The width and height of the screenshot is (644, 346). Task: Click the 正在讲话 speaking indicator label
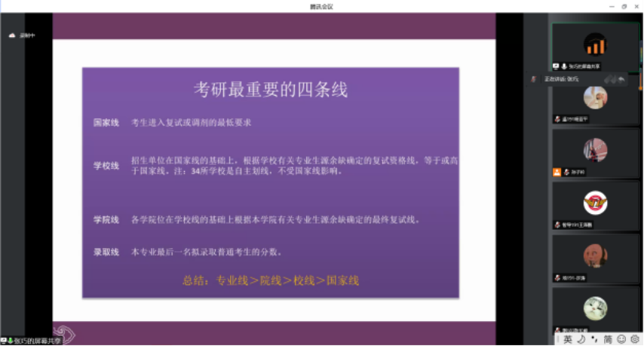pyautogui.click(x=561, y=78)
